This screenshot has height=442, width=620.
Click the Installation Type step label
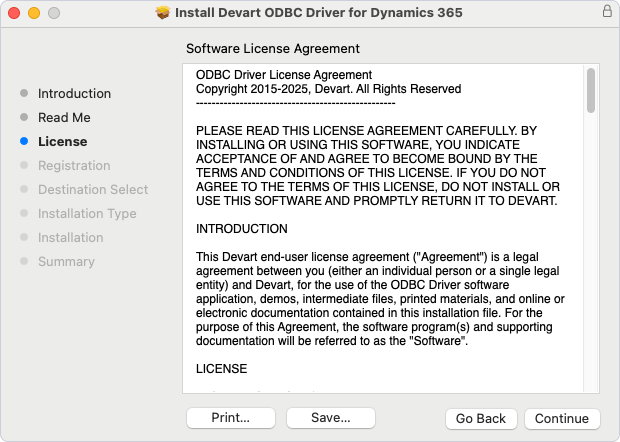(x=87, y=213)
